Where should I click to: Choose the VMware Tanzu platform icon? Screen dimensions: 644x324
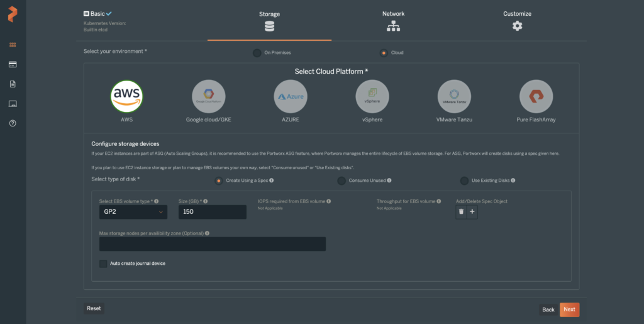point(454,96)
